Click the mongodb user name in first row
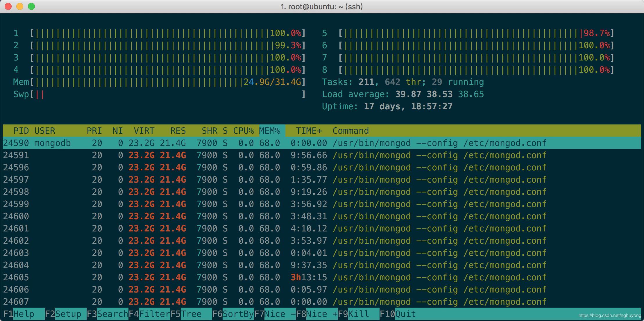 click(x=53, y=143)
